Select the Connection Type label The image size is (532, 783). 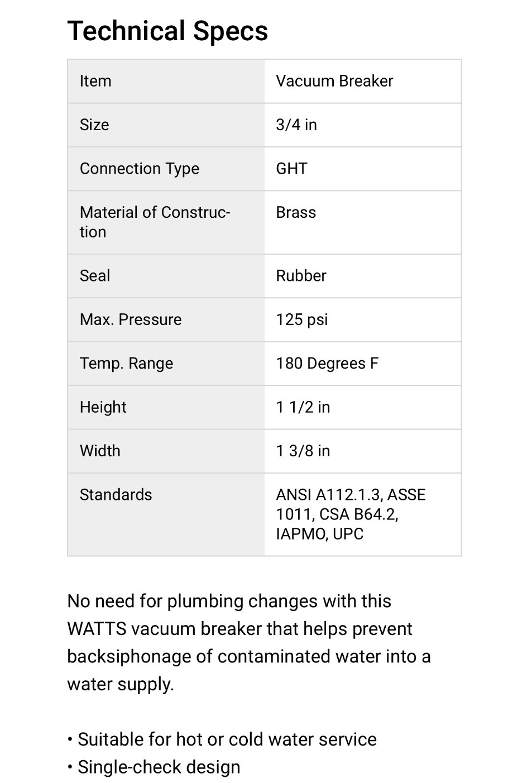point(140,169)
